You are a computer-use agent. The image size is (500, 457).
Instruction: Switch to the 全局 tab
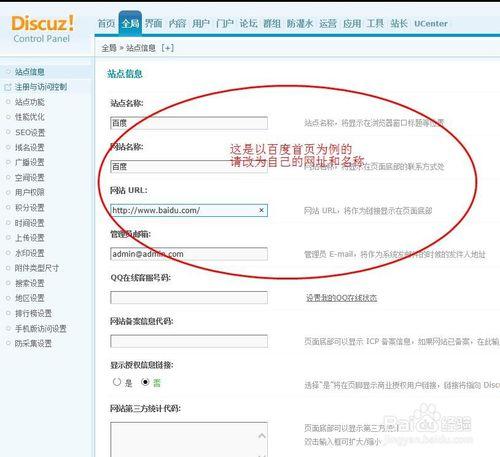130,23
